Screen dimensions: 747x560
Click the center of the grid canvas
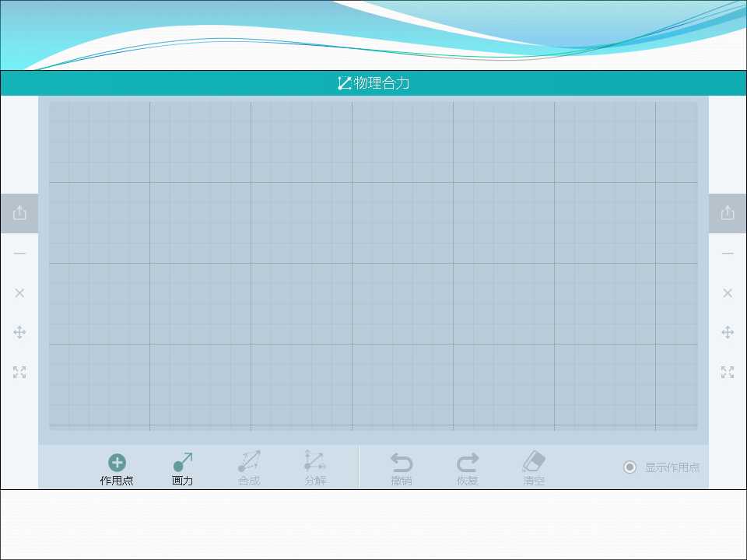373,266
